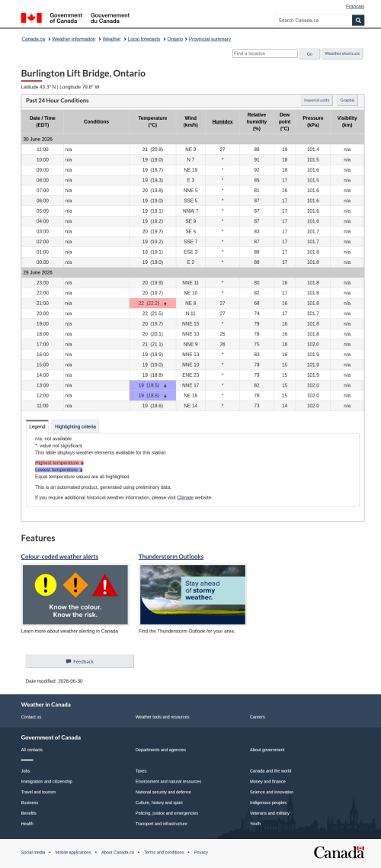Open Colour-coded weather alerts link
Image resolution: width=381 pixels, height=868 pixels.
(59, 556)
